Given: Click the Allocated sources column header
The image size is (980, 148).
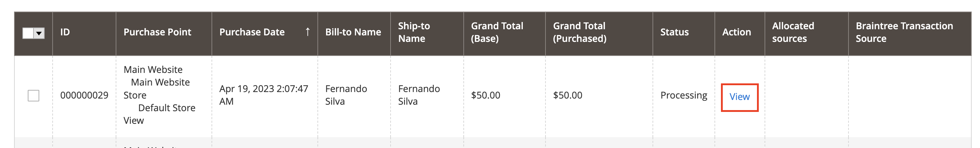Looking at the screenshot, I should click(x=793, y=32).
